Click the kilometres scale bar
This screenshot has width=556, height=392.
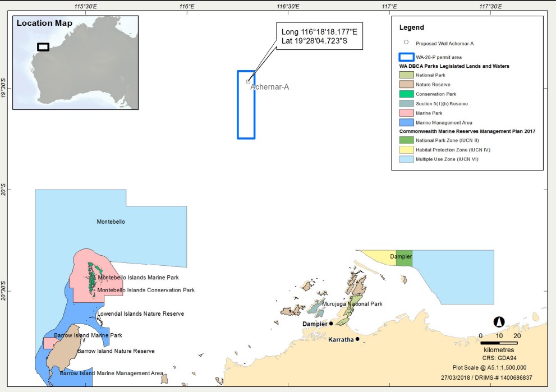pyautogui.click(x=499, y=342)
